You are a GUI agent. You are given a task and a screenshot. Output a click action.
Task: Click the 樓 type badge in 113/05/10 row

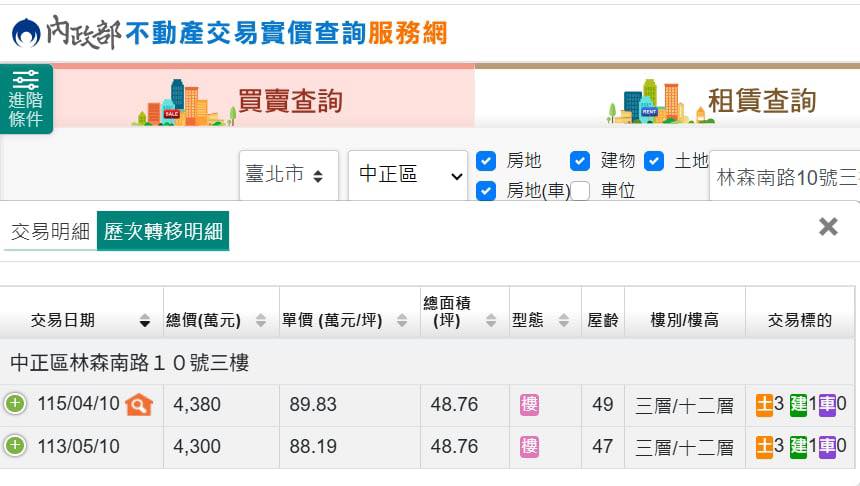(529, 447)
